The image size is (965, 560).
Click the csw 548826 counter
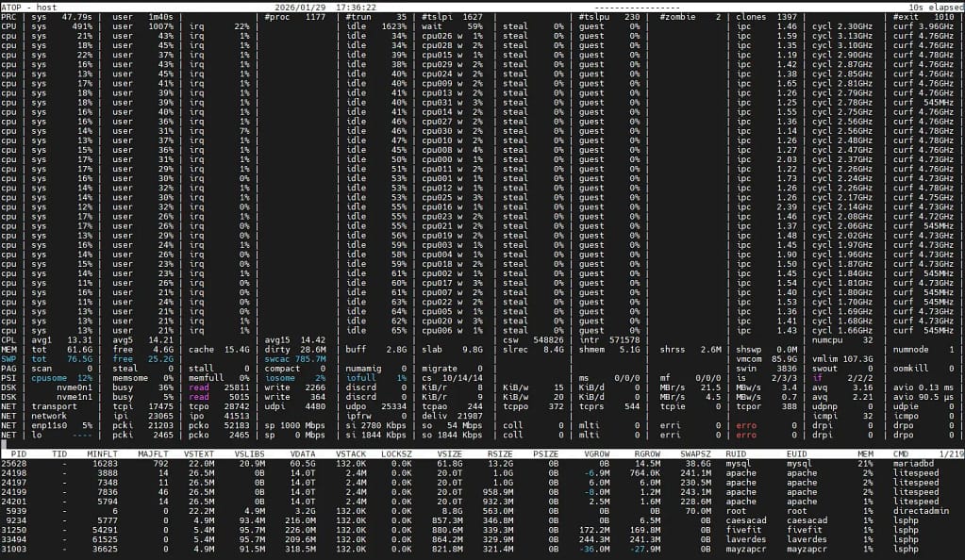click(533, 340)
